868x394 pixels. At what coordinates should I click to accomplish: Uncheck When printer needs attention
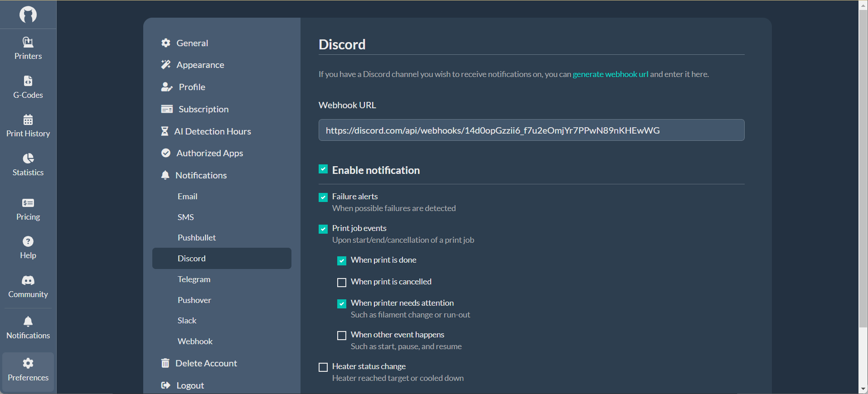pyautogui.click(x=342, y=304)
